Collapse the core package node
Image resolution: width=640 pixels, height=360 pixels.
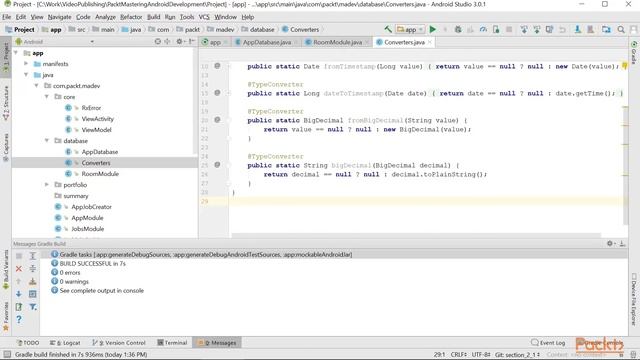coord(47,97)
